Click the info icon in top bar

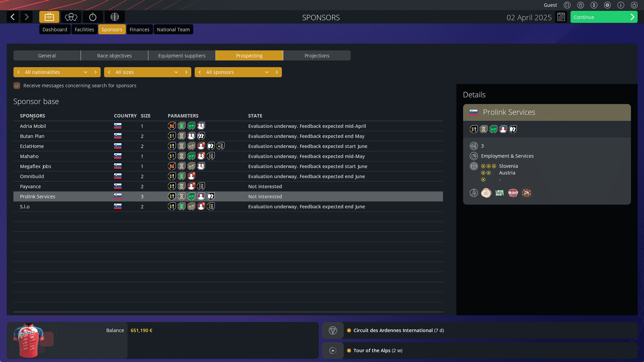(621, 5)
